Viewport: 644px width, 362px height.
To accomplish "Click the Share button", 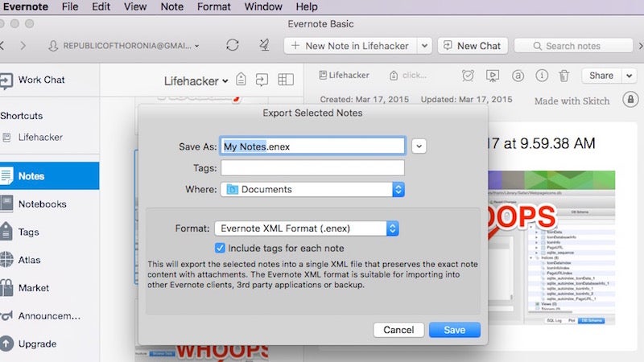I will point(601,76).
